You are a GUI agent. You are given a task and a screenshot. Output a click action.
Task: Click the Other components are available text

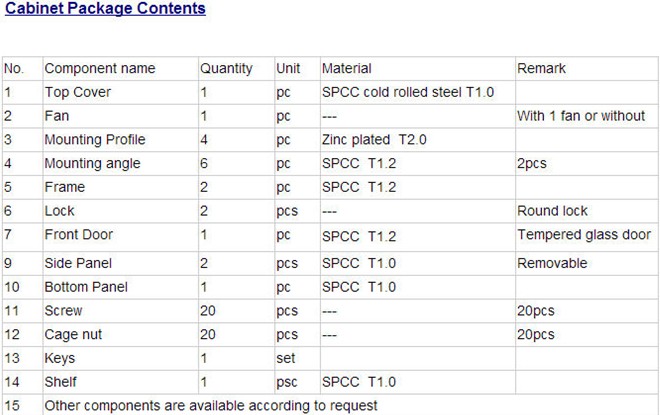[211, 405]
